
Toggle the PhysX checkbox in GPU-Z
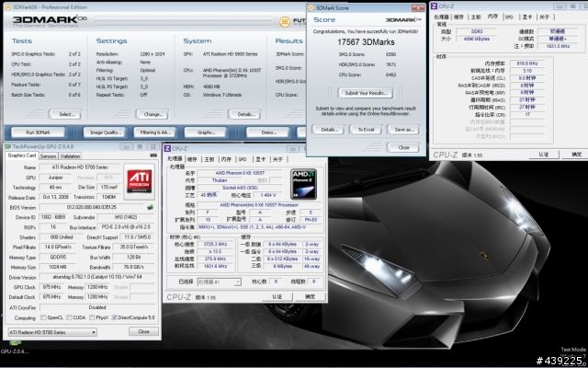click(92, 317)
